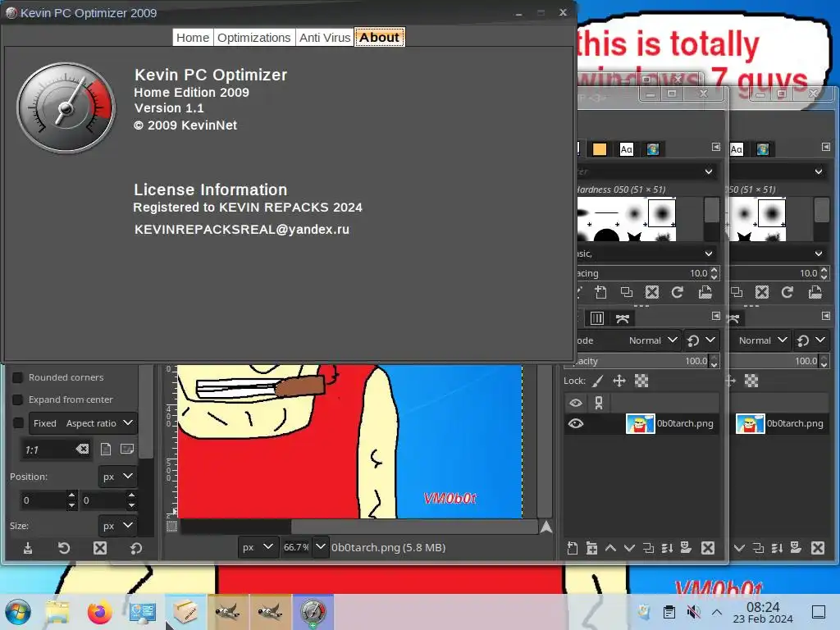This screenshot has height=630, width=840.
Task: Open the Fonts (Aa) tab in front GIMP dock
Action: pos(626,149)
